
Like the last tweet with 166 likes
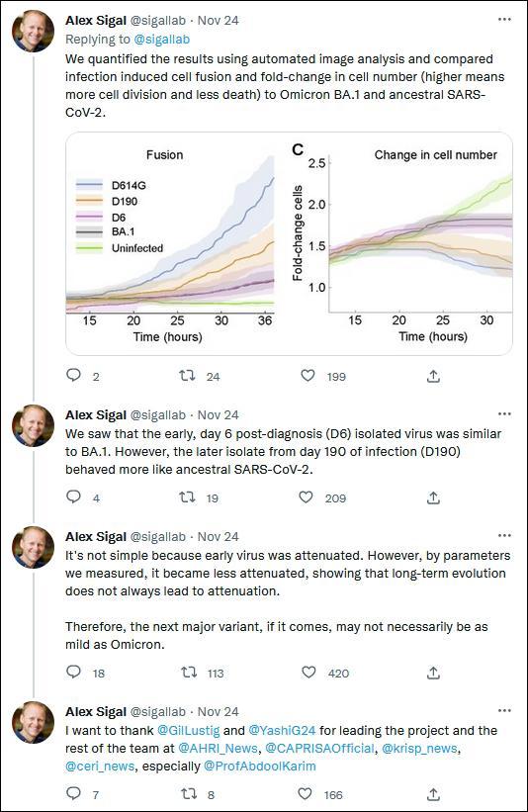305,793
